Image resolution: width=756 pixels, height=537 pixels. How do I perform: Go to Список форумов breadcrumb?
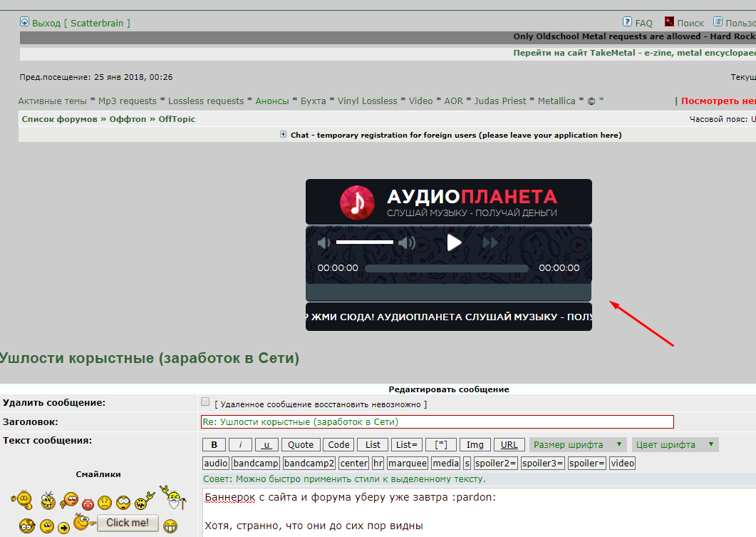pyautogui.click(x=59, y=119)
